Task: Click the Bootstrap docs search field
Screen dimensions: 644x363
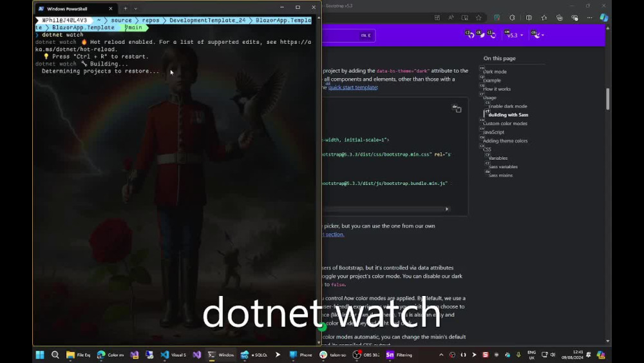Action: coord(349,35)
